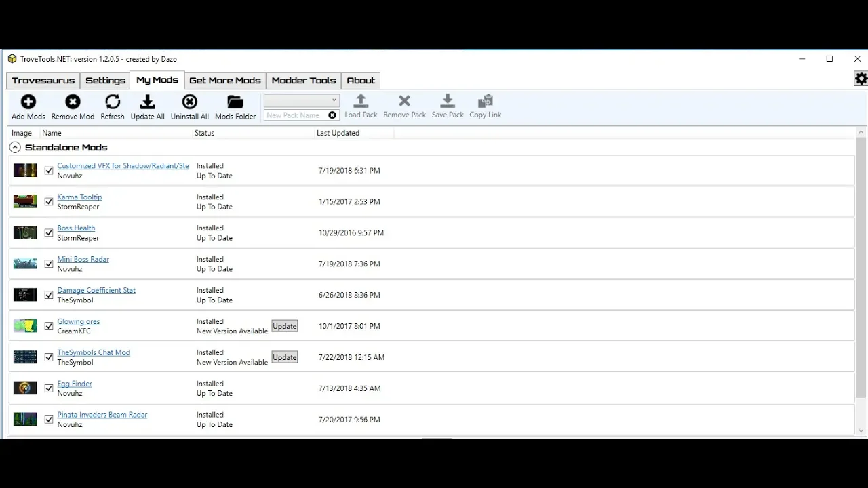Sort by the Name column header

[115, 133]
